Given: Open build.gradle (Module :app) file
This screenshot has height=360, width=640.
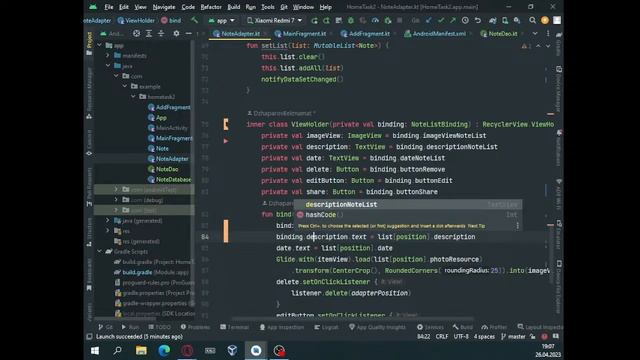Looking at the screenshot, I should [152, 272].
